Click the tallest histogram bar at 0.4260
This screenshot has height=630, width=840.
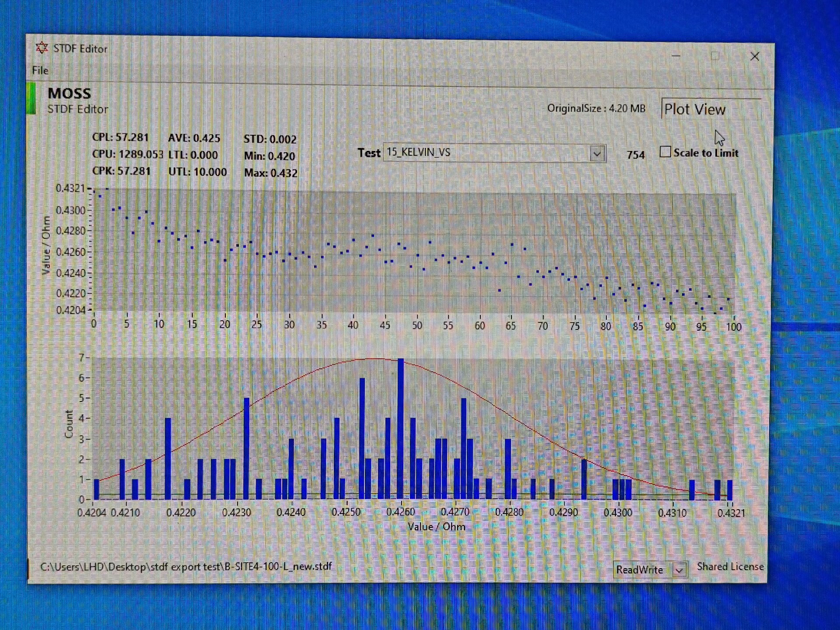pos(400,429)
